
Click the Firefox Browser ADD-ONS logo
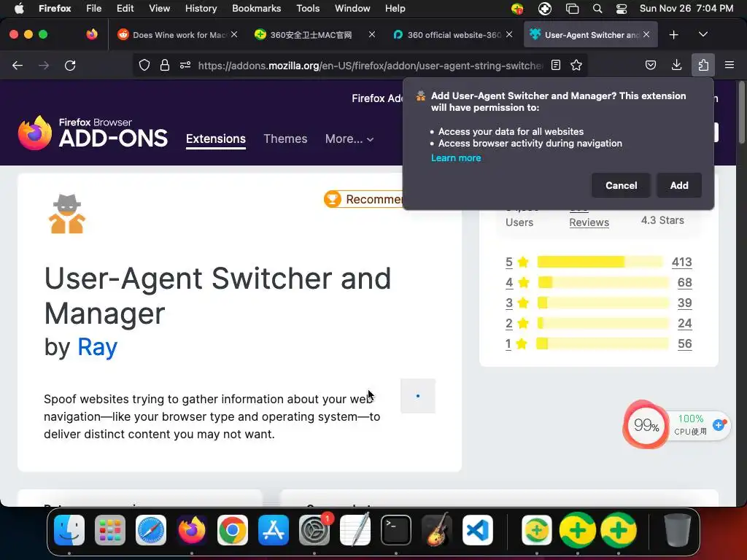click(x=93, y=133)
